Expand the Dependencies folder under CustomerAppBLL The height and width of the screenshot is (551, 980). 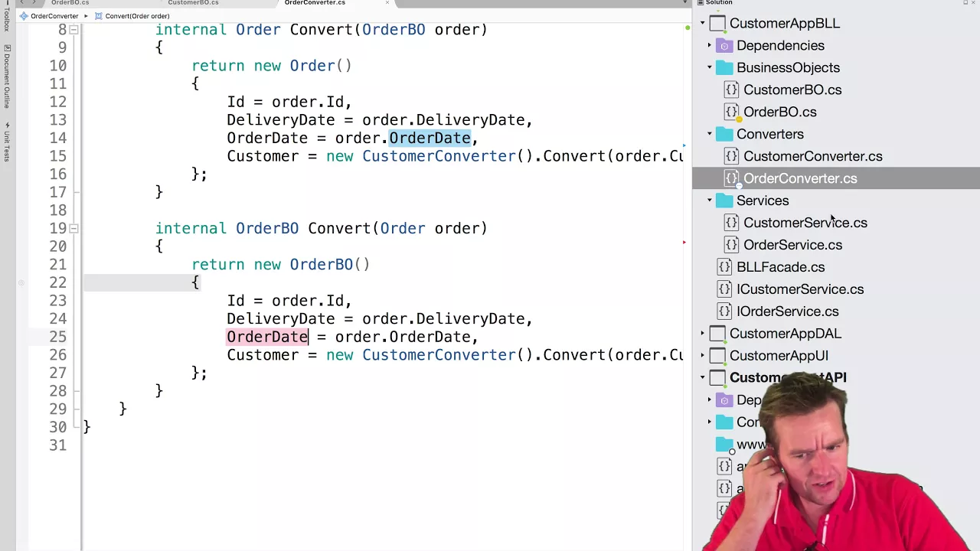[x=709, y=46]
